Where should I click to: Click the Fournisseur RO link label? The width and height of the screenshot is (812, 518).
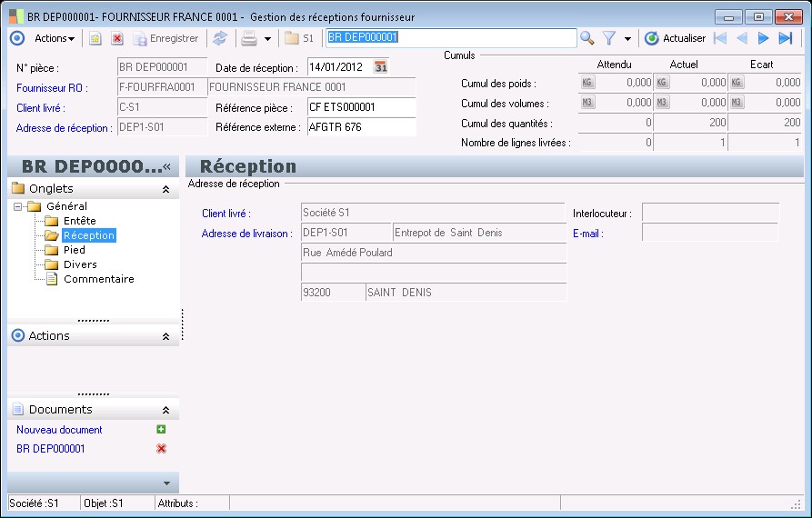[51, 87]
